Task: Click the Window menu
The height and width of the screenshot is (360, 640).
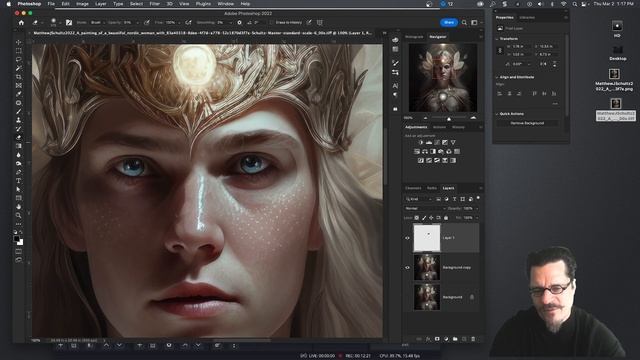Action: click(225, 4)
